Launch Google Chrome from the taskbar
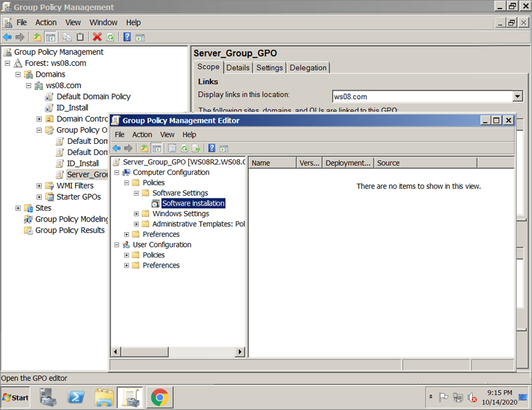 point(159,397)
